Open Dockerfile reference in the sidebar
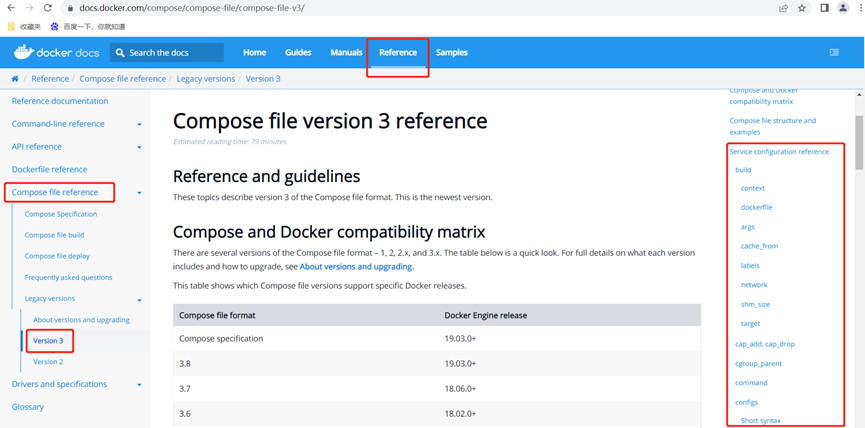Viewport: 865px width, 428px height. tap(49, 169)
